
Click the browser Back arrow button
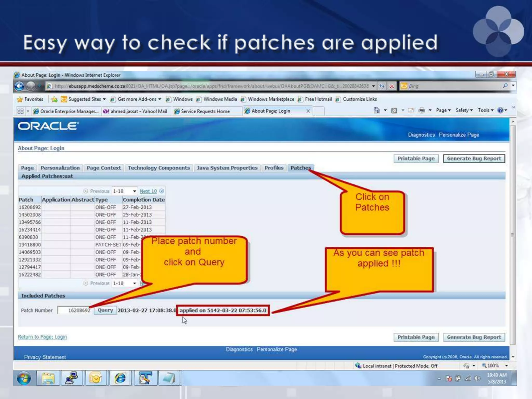tap(20, 86)
